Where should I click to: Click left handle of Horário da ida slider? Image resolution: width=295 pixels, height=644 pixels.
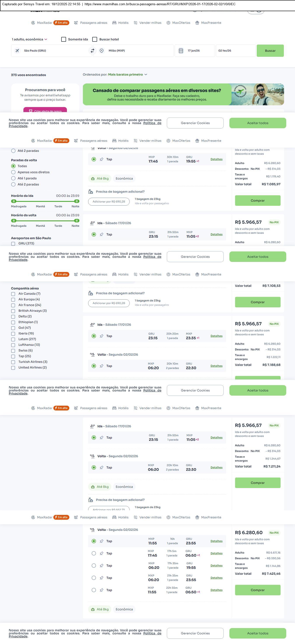click(x=14, y=201)
